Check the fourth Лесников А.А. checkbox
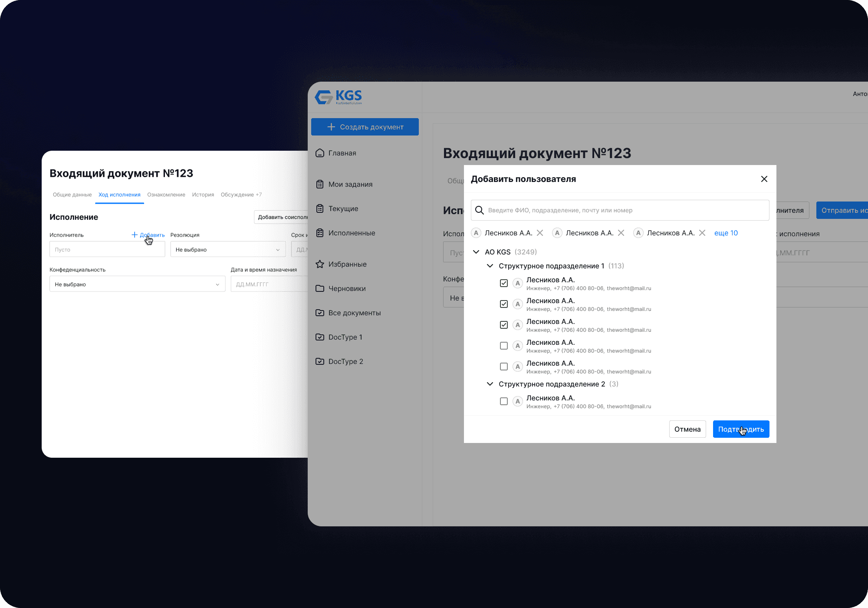Screen dimensions: 868x608 click(504, 346)
